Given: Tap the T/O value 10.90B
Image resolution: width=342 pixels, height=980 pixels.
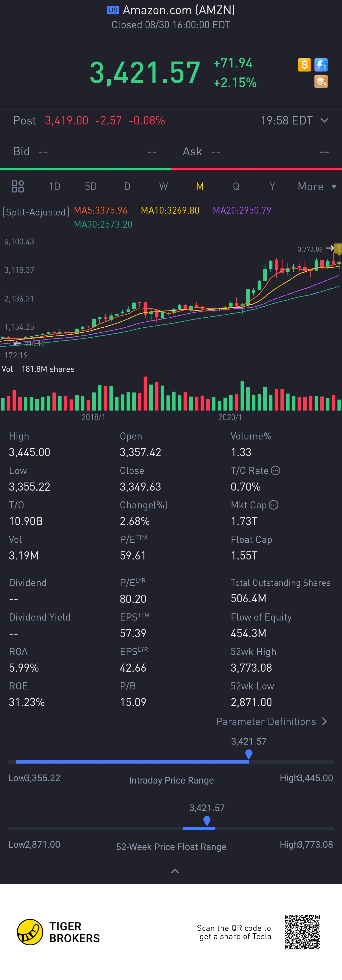Looking at the screenshot, I should point(25,521).
